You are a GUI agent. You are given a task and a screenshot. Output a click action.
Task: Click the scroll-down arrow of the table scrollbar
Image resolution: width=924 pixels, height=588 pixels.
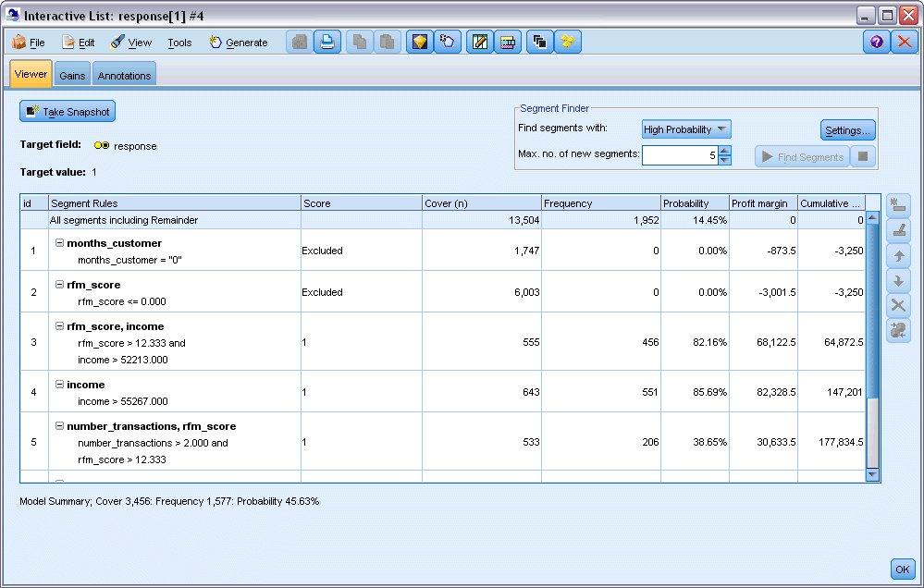point(872,475)
